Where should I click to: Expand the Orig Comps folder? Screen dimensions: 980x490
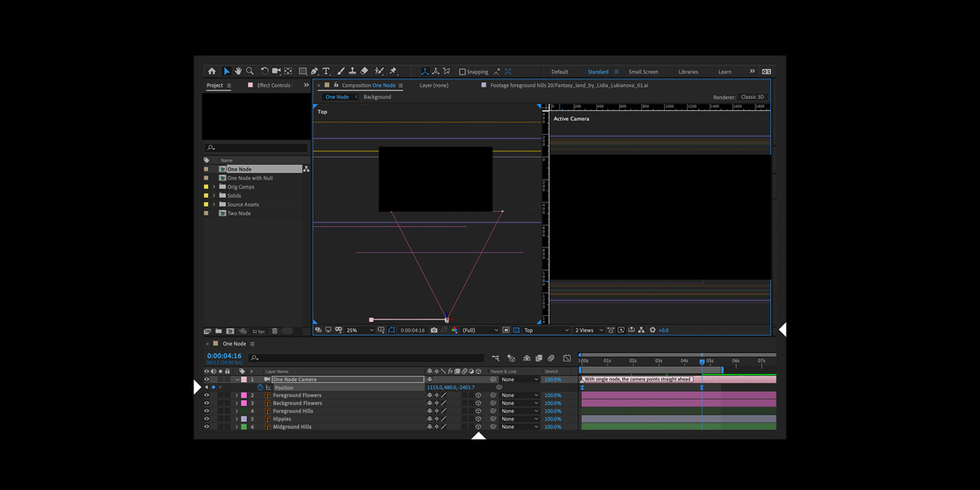point(214,187)
